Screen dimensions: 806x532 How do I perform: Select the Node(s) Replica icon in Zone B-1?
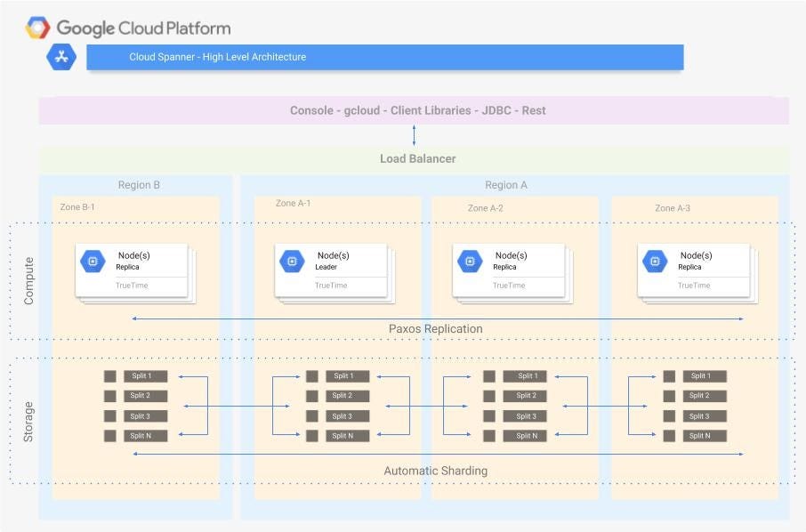[93, 261]
